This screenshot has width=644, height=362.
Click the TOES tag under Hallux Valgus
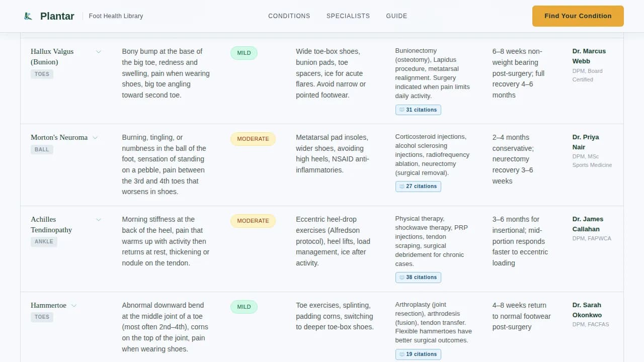[x=42, y=74]
